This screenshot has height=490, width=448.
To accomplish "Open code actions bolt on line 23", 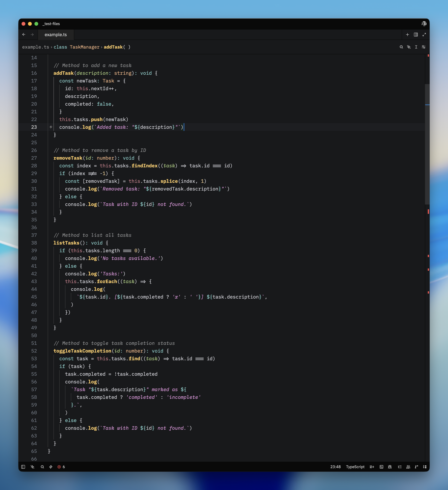I will pos(51,127).
